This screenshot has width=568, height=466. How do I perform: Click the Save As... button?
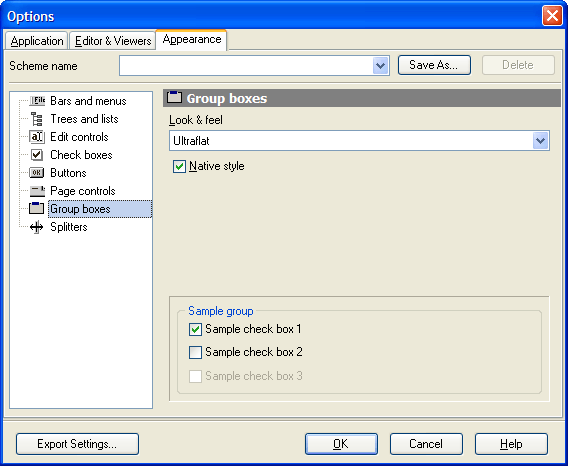click(x=434, y=65)
